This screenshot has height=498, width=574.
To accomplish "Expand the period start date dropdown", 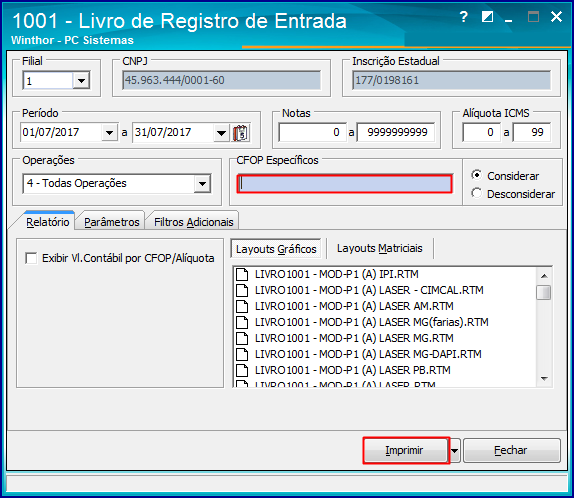I will (x=109, y=132).
